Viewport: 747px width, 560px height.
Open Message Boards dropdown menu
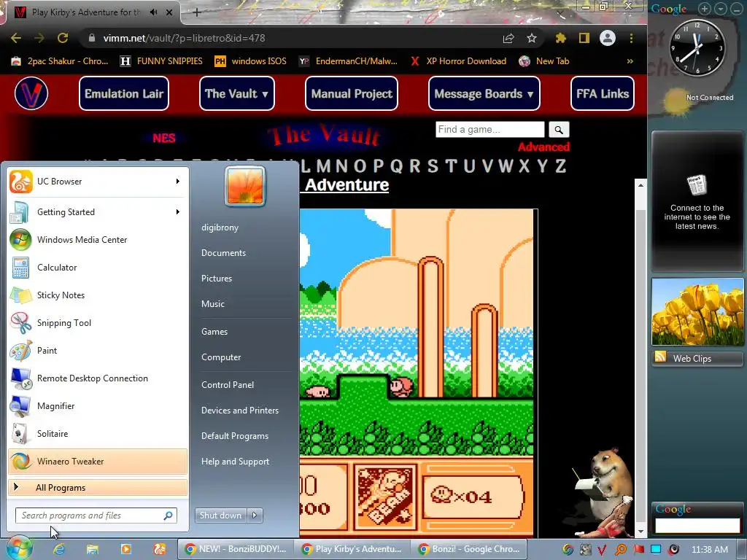tap(484, 93)
